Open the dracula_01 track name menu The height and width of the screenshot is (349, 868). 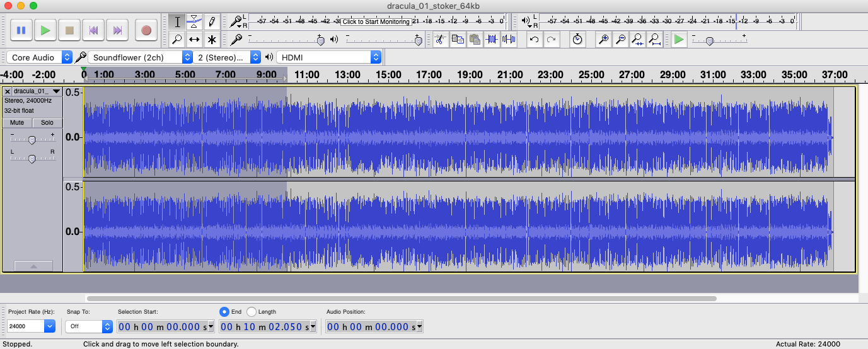(x=37, y=91)
